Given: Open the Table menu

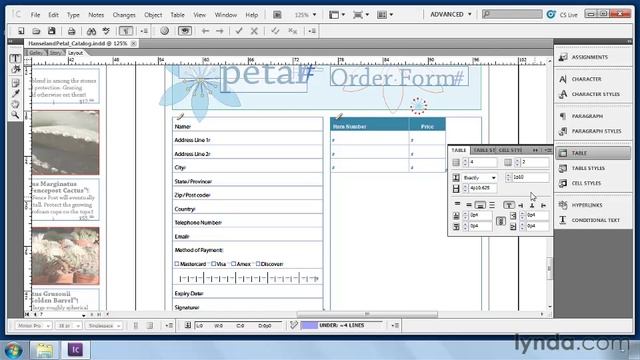Looking at the screenshot, I should click(177, 15).
